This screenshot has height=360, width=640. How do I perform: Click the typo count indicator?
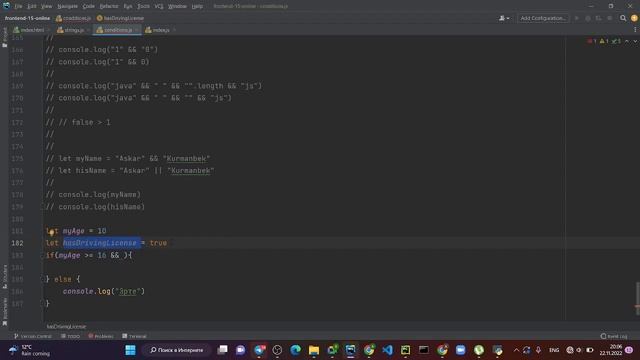tap(616, 41)
